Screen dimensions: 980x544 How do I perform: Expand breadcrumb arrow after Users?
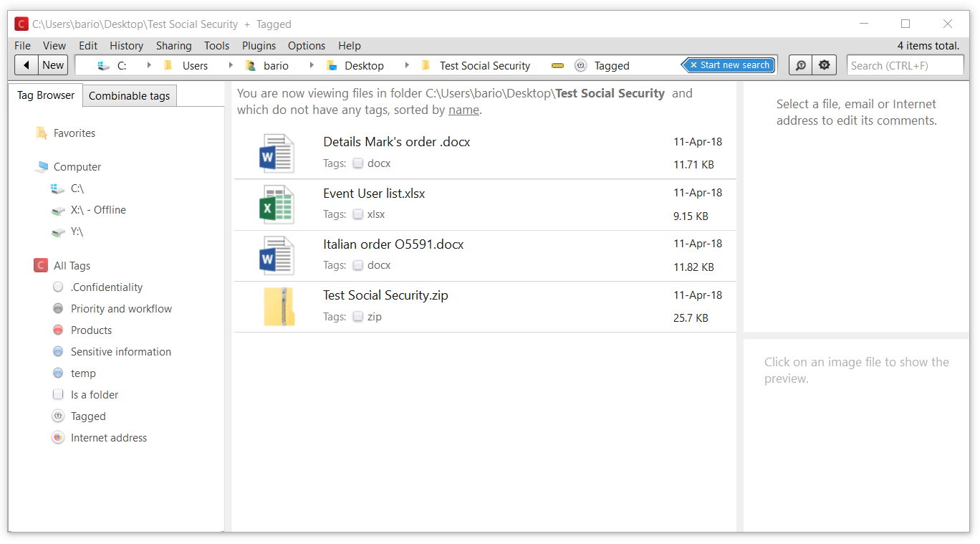tap(231, 65)
